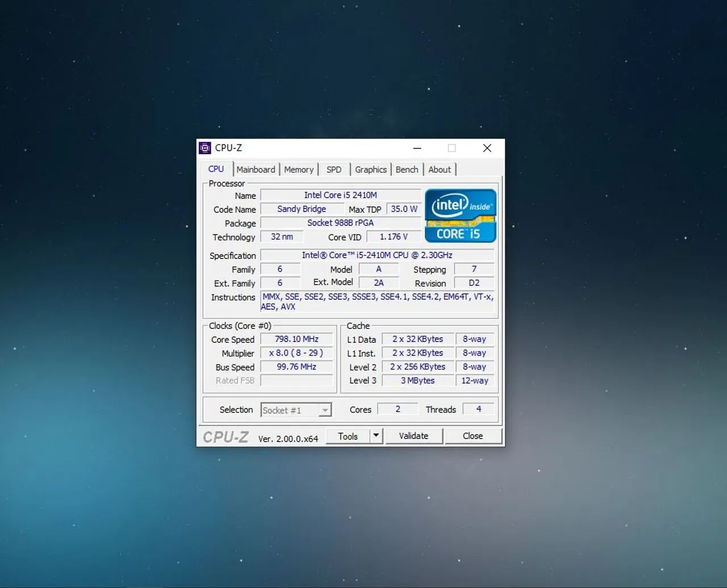The height and width of the screenshot is (588, 727).
Task: Click the Multiplier value x 8.0 (8 - 29)
Action: (x=296, y=353)
